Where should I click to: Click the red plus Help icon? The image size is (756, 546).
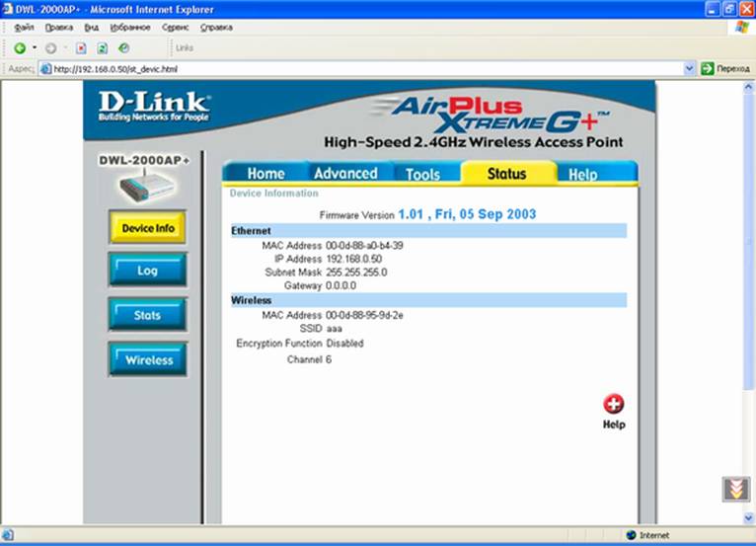[613, 404]
